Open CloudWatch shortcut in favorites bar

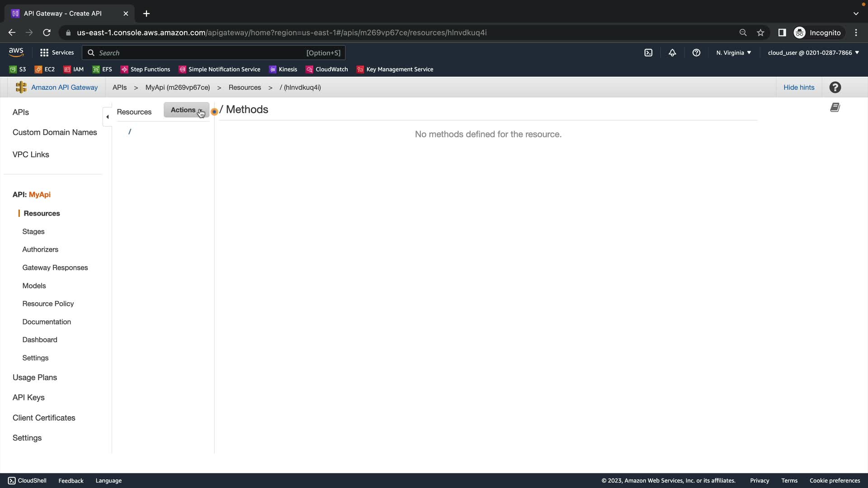click(x=327, y=69)
